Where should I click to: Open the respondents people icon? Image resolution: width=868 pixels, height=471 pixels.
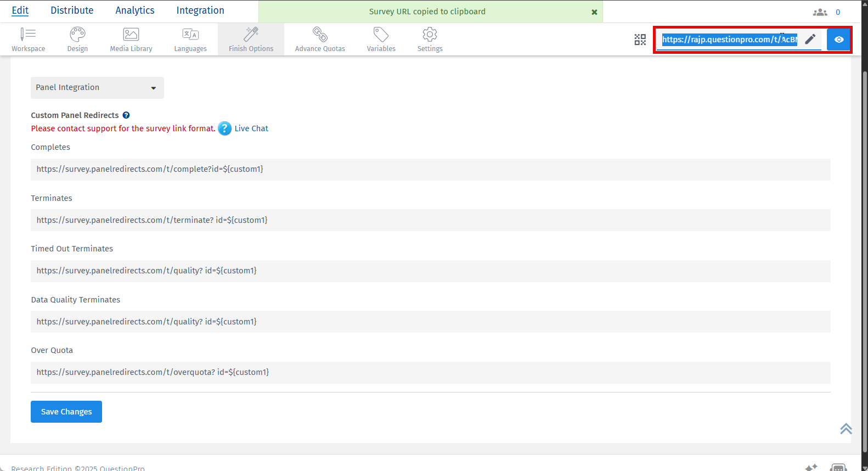(x=820, y=12)
